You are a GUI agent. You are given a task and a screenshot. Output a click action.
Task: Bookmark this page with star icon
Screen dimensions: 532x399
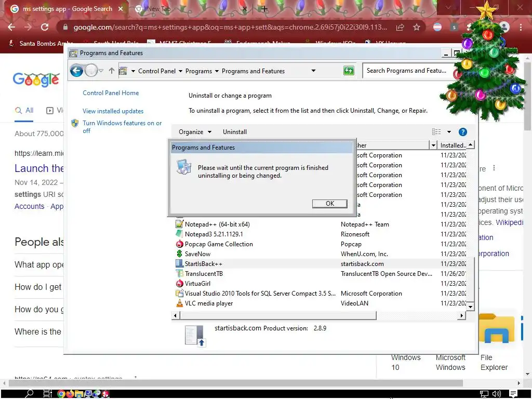click(417, 27)
